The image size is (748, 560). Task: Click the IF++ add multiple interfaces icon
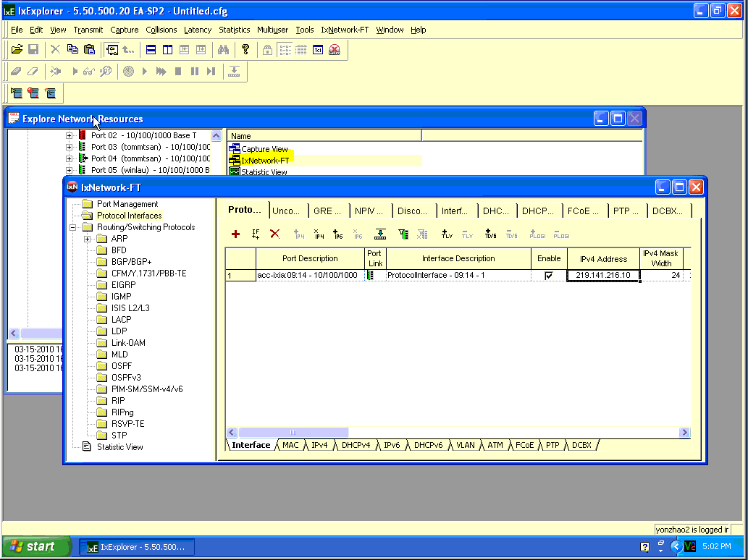(256, 234)
